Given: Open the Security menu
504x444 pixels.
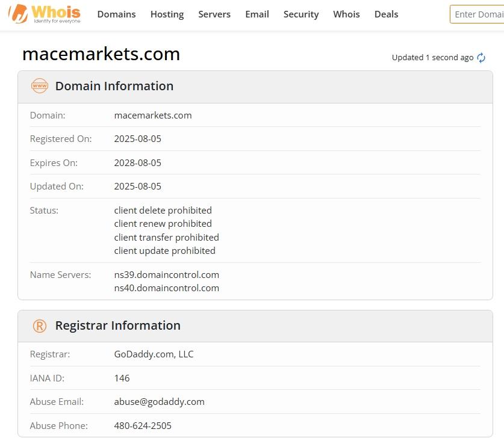Looking at the screenshot, I should point(301,14).
